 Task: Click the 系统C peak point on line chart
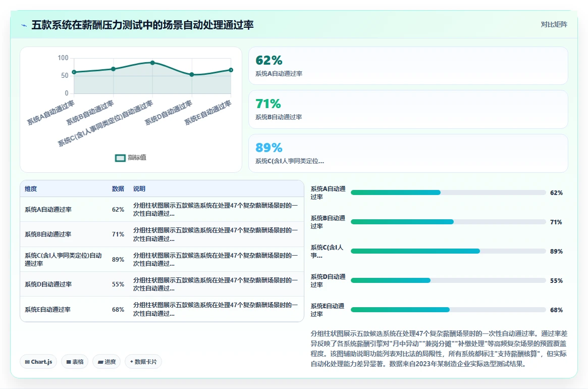[x=152, y=63]
